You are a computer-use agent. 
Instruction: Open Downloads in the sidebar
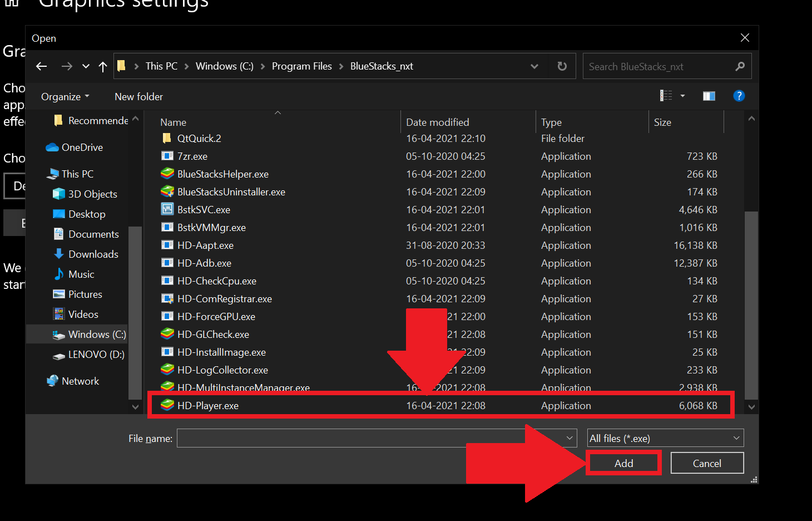point(86,254)
